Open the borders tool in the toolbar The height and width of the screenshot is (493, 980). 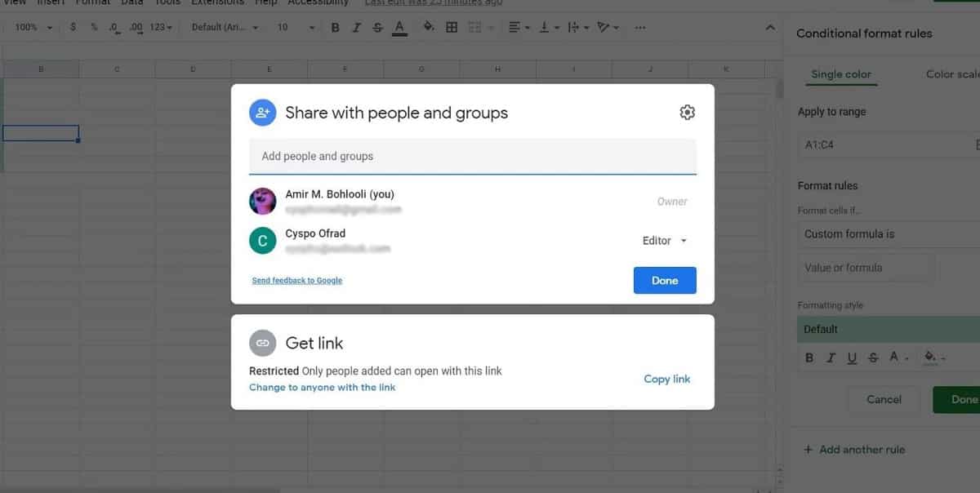click(451, 27)
